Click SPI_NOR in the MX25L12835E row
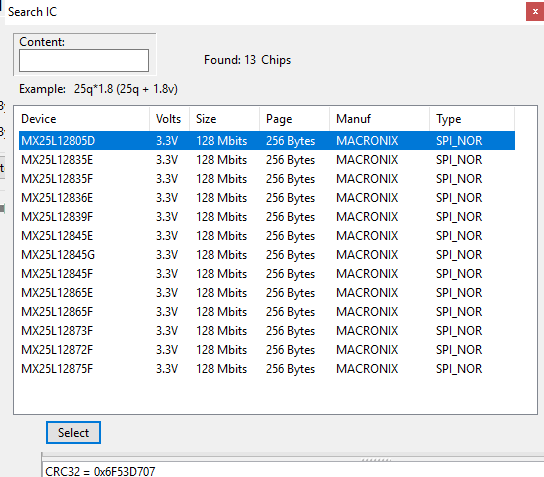 point(459,160)
